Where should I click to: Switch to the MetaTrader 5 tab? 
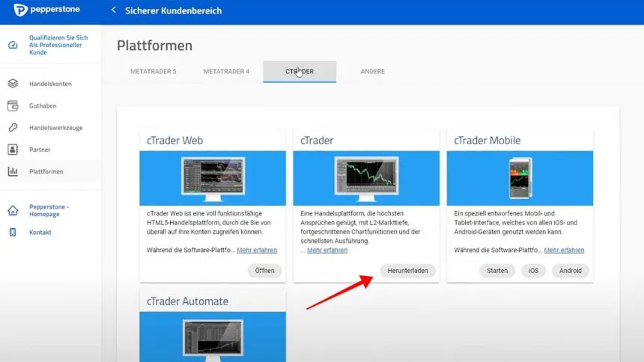click(153, 72)
